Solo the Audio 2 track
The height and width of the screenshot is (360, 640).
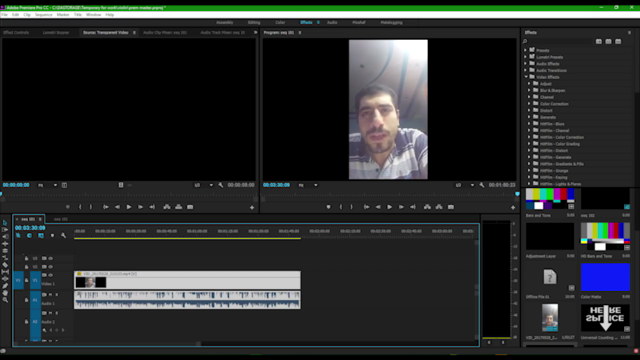tap(57, 313)
